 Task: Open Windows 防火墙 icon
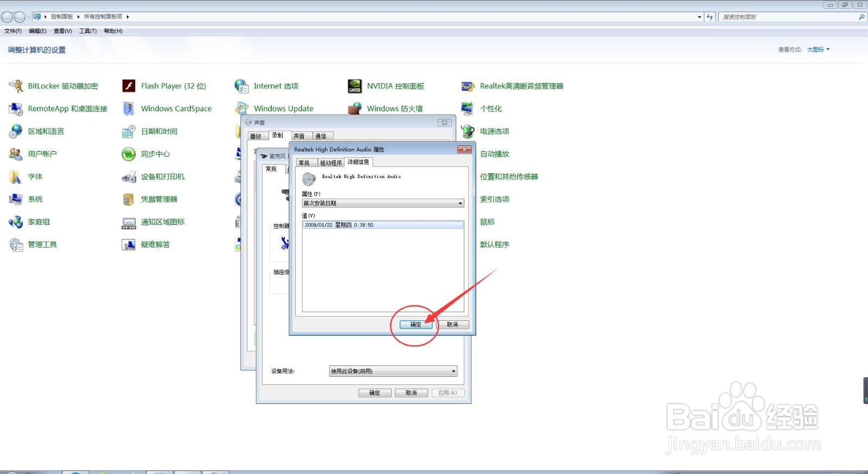click(x=355, y=109)
